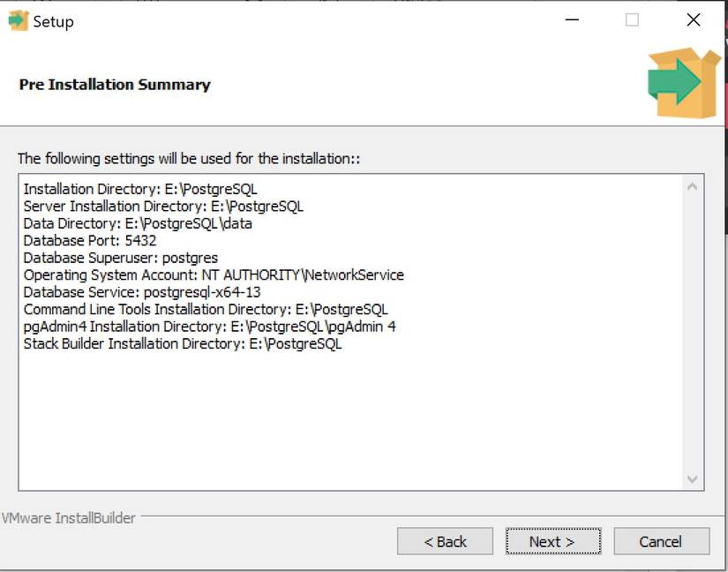This screenshot has width=728, height=572.
Task: Close the Setup window
Action: point(694,20)
